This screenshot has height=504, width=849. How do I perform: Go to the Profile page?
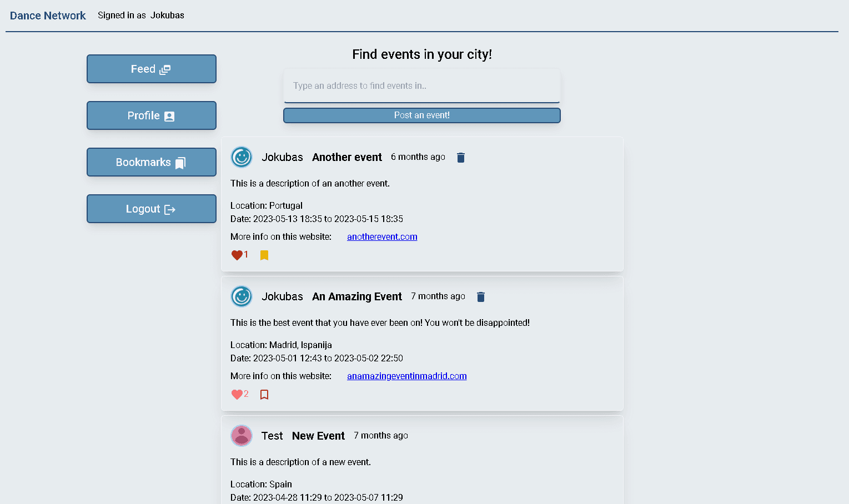tap(151, 115)
